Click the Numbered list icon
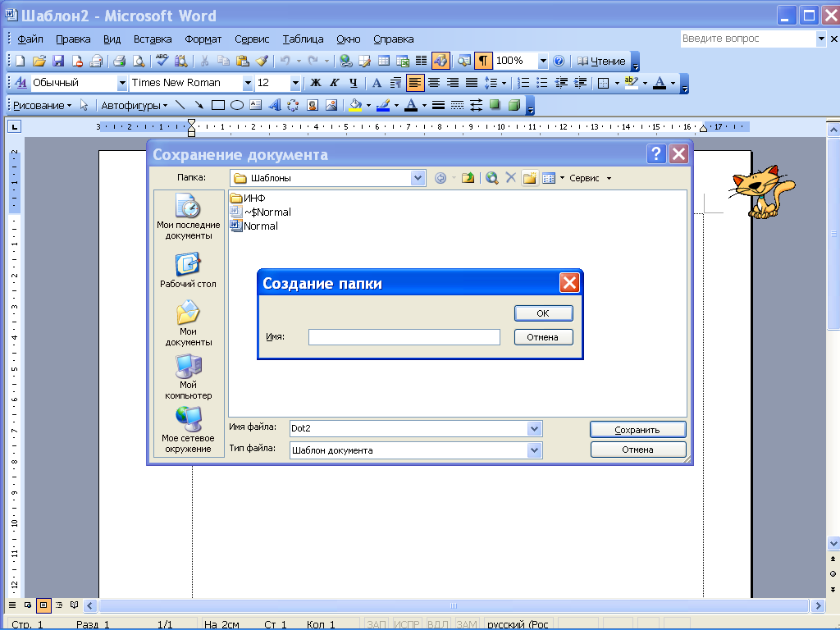The width and height of the screenshot is (840, 630). tap(523, 83)
